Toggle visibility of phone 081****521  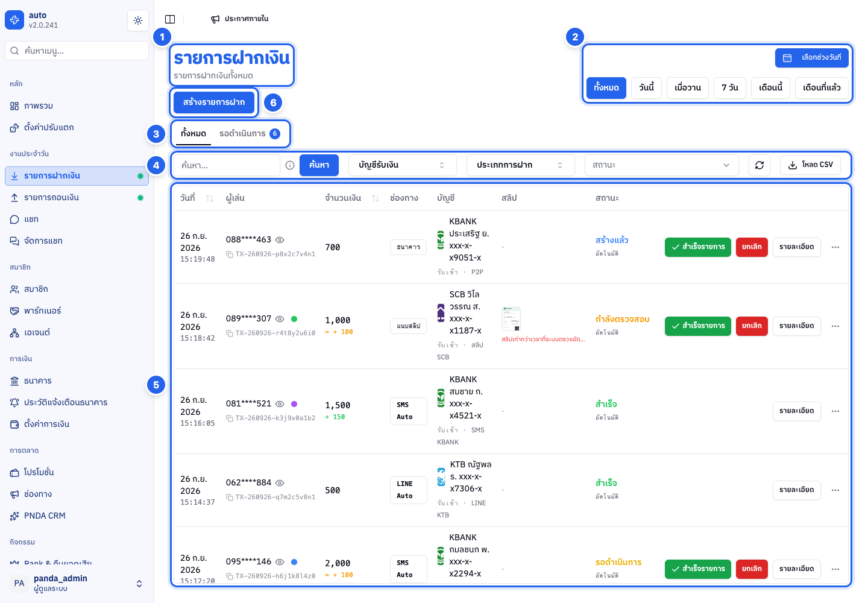tap(280, 404)
